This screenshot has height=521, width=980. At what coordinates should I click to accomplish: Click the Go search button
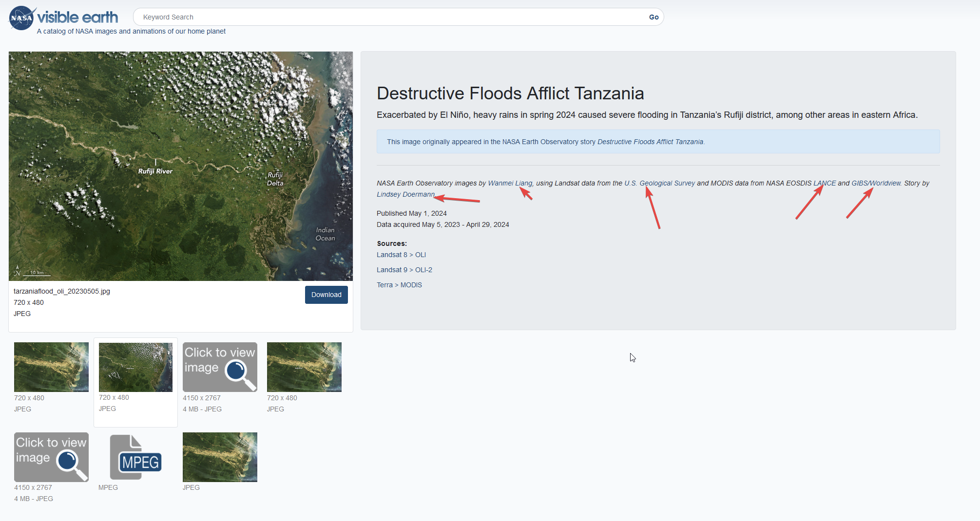coord(653,17)
